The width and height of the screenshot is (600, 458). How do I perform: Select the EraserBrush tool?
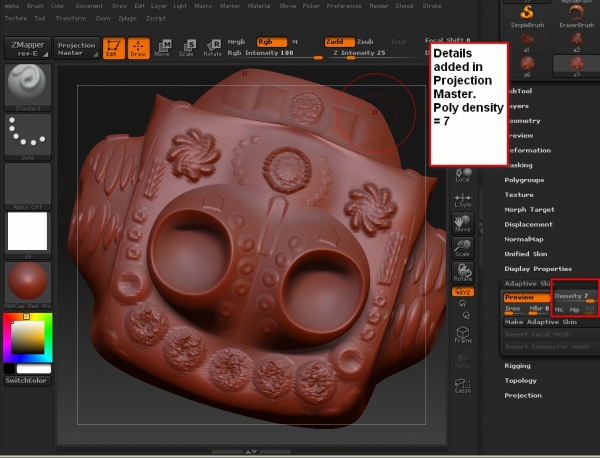pyautogui.click(x=576, y=16)
